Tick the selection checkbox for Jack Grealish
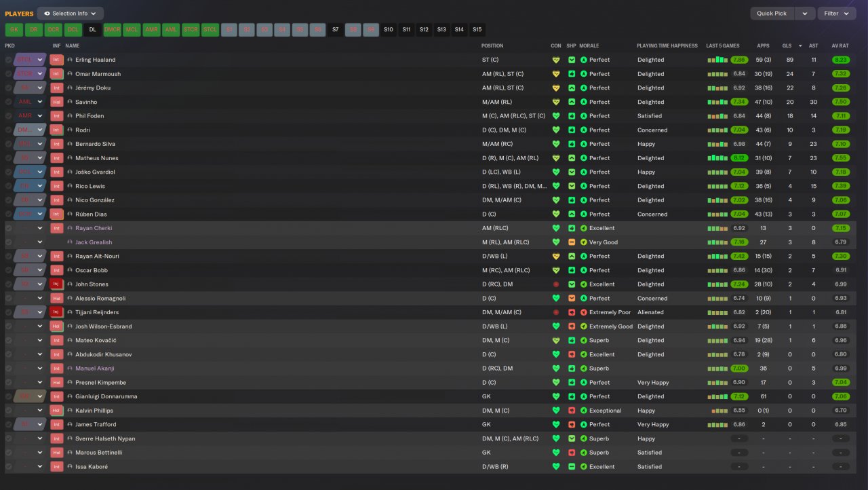The width and height of the screenshot is (868, 490). (x=8, y=242)
